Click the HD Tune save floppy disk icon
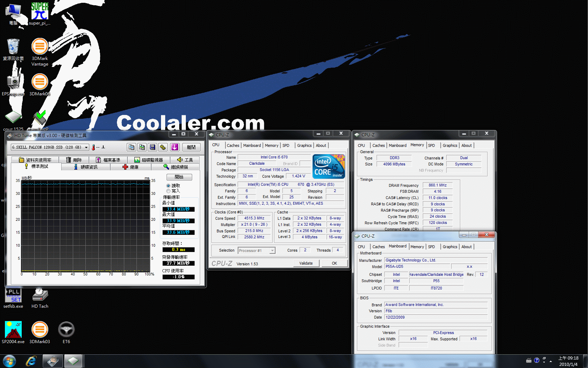Image resolution: width=588 pixels, height=368 pixels. pos(152,147)
